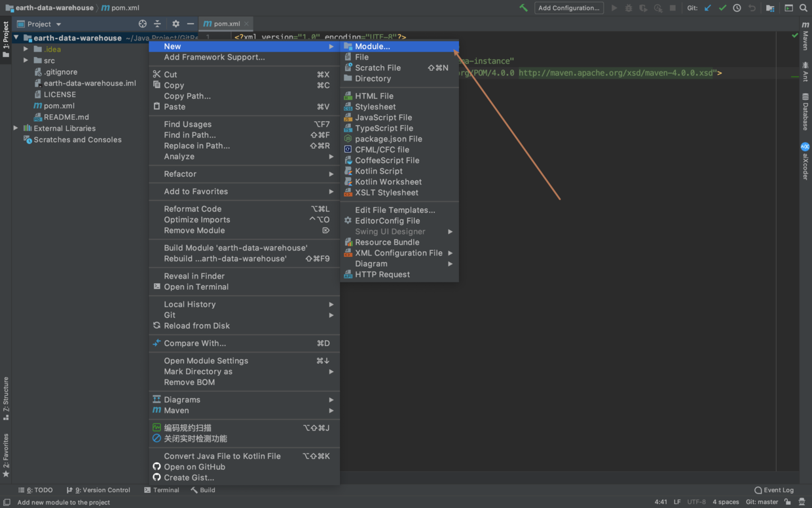Open Git Show History clock icon
Image resolution: width=812 pixels, height=508 pixels.
(x=737, y=8)
